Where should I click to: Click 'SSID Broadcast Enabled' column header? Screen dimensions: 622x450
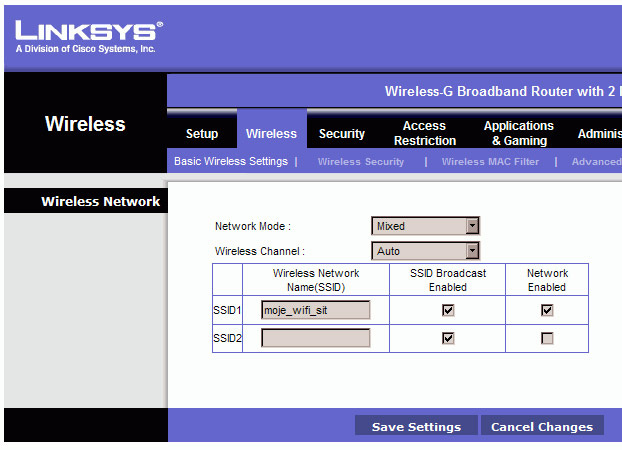point(448,280)
